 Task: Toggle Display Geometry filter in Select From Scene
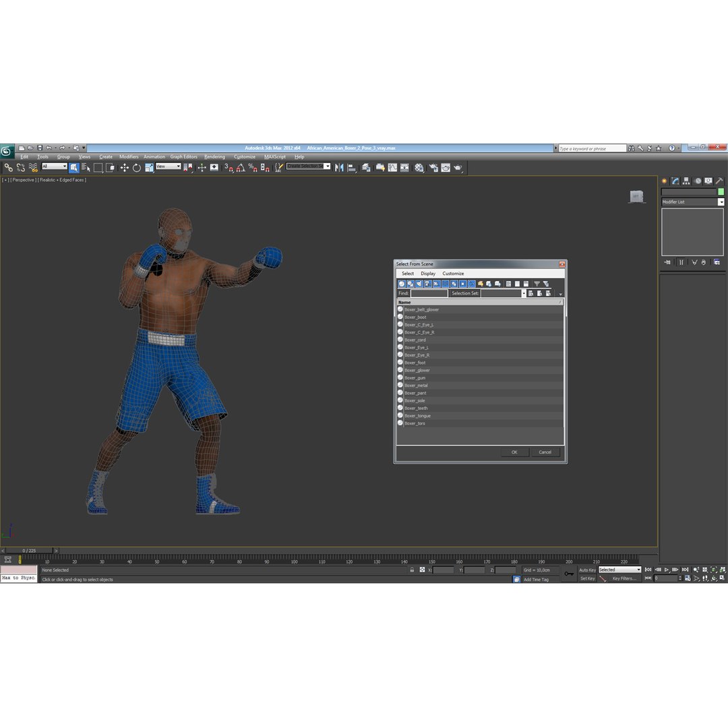tap(402, 284)
